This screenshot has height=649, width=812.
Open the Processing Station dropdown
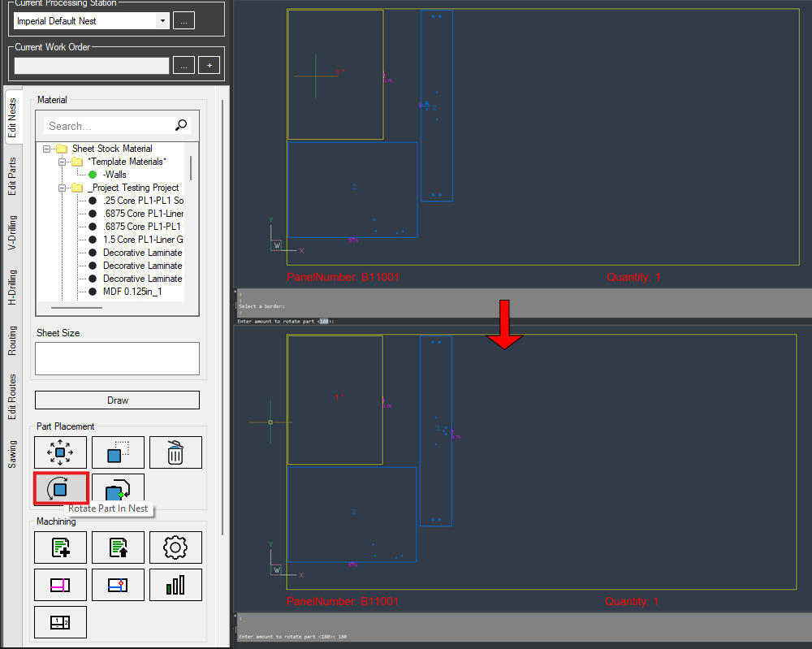click(x=162, y=21)
